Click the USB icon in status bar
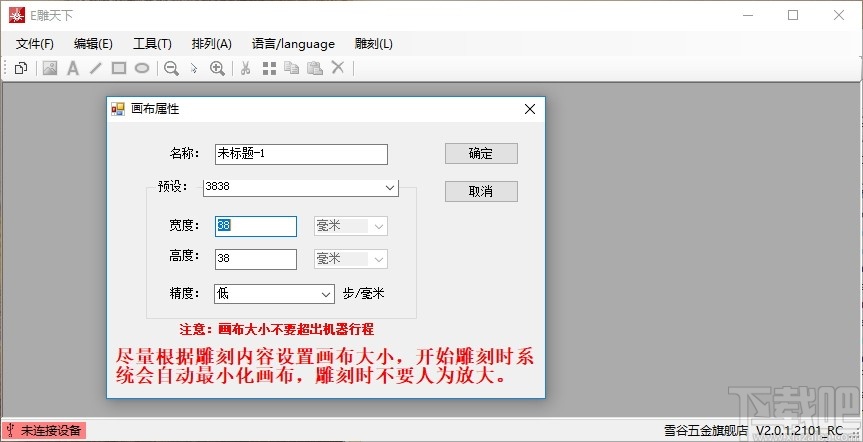The image size is (863, 442). click(10, 430)
